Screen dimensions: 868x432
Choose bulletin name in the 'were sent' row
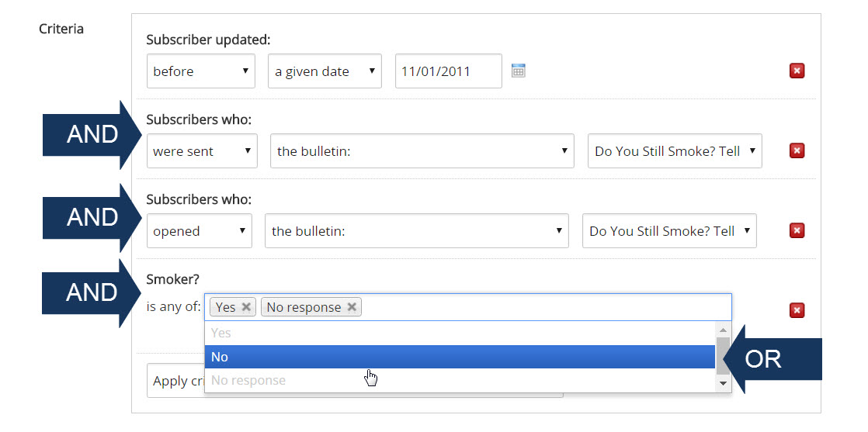pyautogui.click(x=675, y=151)
